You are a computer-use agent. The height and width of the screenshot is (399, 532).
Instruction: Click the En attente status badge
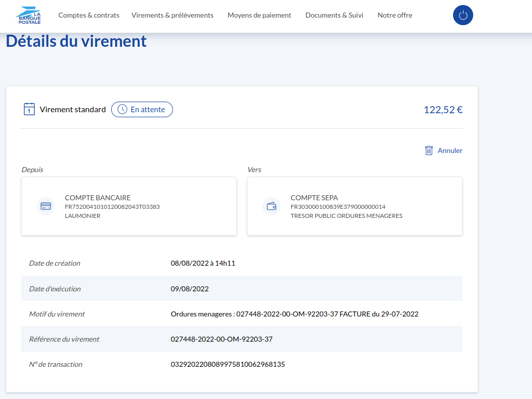(142, 109)
